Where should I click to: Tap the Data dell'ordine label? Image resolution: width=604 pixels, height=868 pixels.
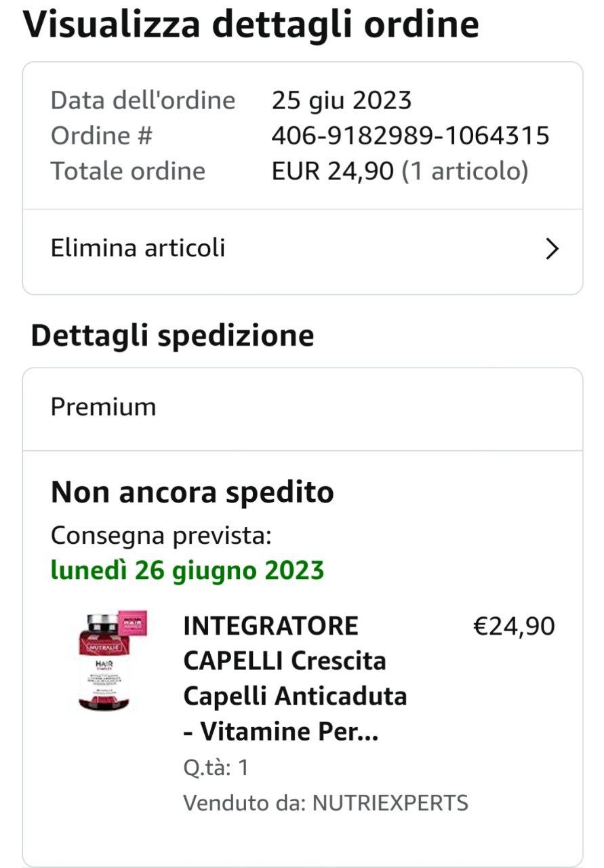click(143, 101)
